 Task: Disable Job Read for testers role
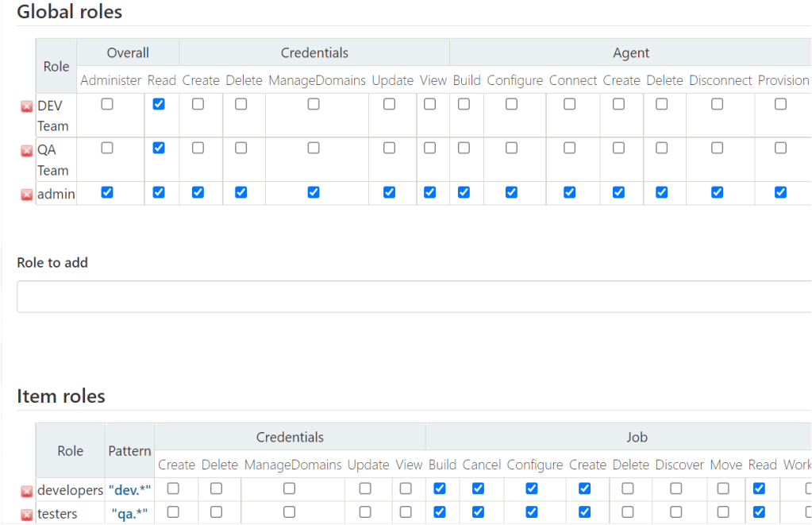click(759, 512)
